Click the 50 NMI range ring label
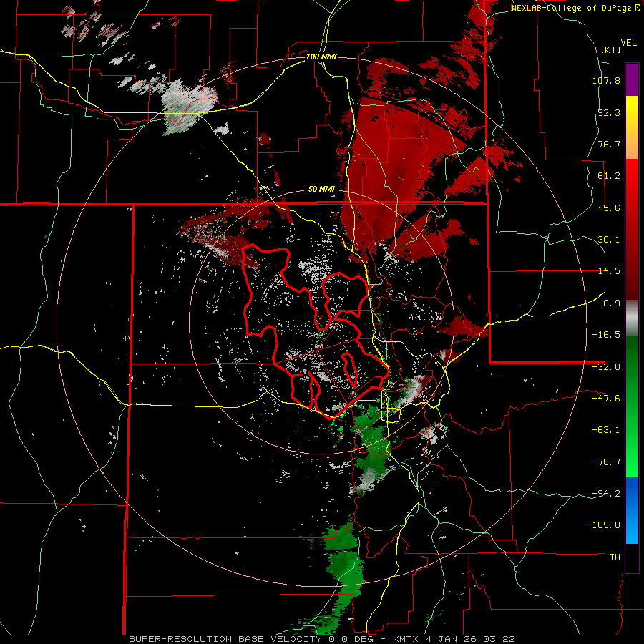Screen dimensions: 644x644 (321, 190)
